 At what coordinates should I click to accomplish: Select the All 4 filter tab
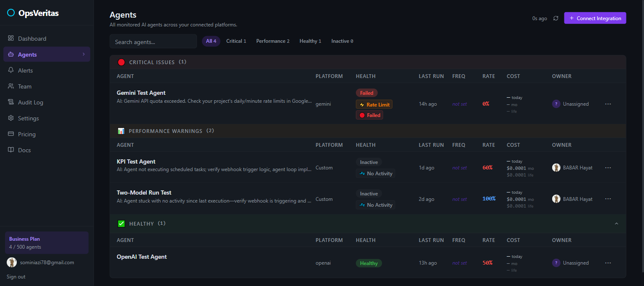pos(211,41)
